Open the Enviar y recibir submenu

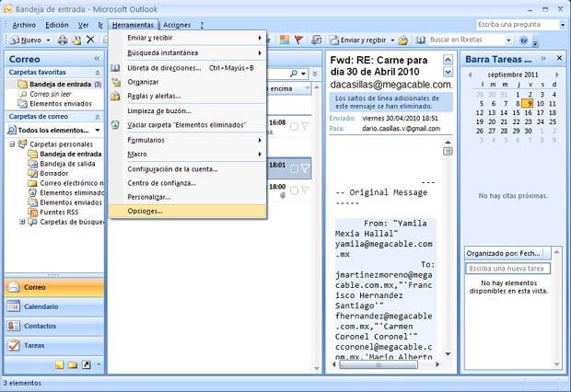(188, 38)
